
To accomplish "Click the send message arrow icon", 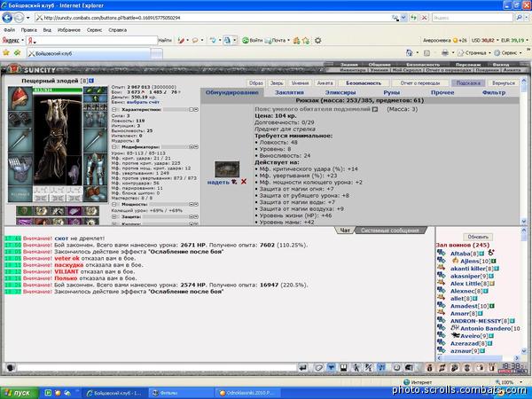I will click(303, 368).
